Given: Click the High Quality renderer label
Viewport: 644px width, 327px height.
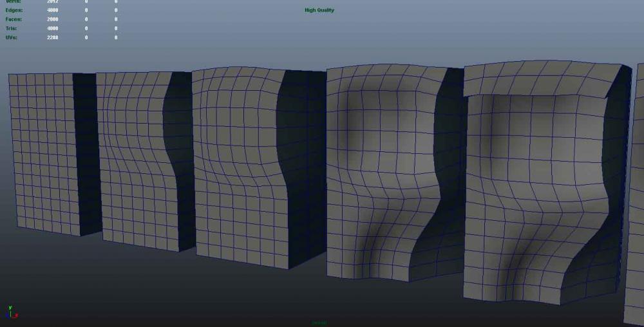Looking at the screenshot, I should tap(319, 10).
